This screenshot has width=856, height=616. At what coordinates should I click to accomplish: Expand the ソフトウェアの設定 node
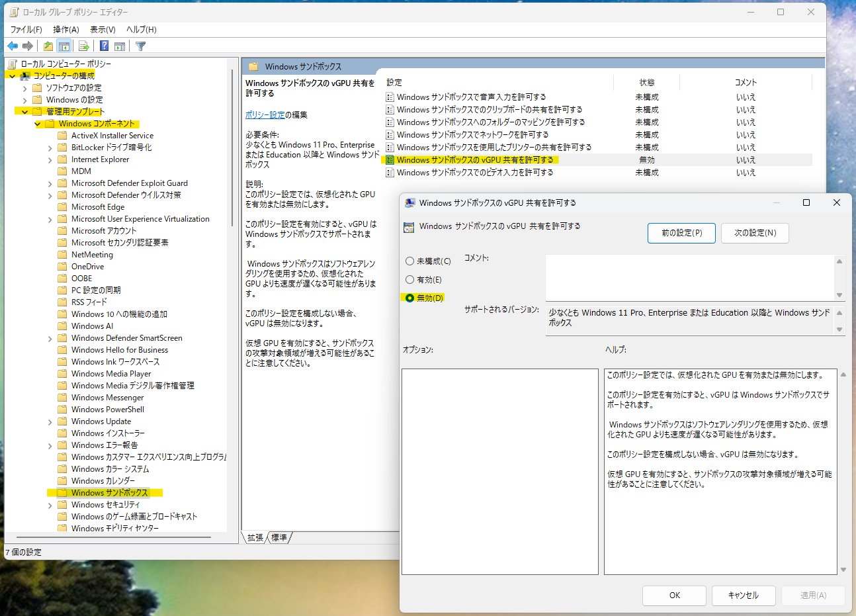(24, 88)
